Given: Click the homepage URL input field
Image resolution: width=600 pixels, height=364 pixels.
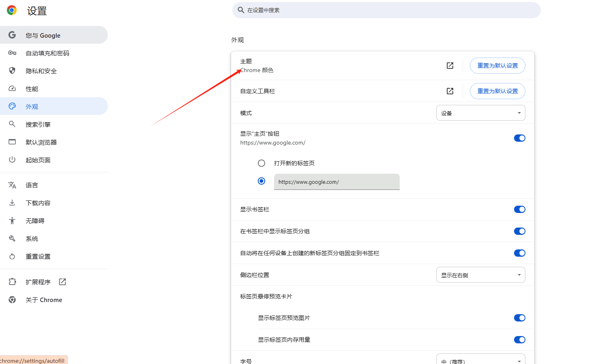Looking at the screenshot, I should (337, 182).
